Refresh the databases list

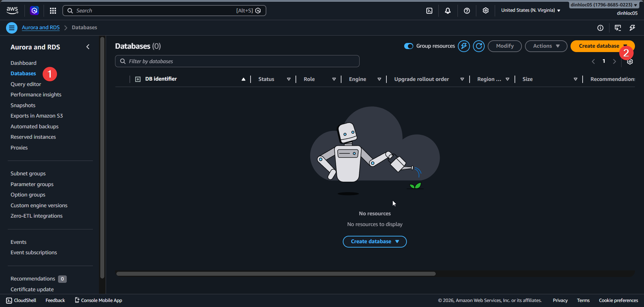pos(479,46)
